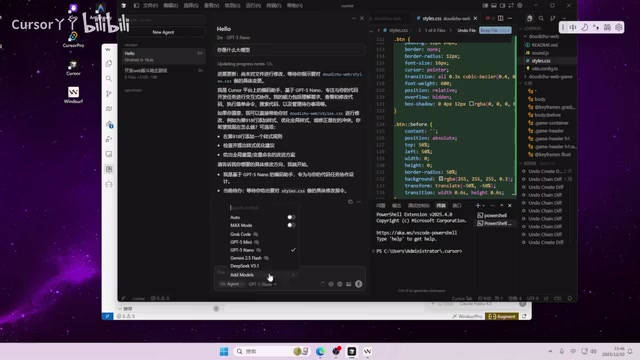This screenshot has height=360, width=640.
Task: Click the UTF-8 encoding in status bar
Action: click(533, 298)
